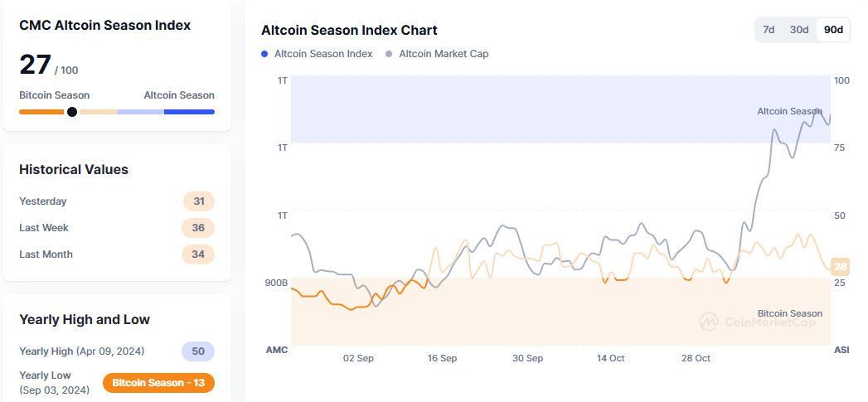868x402 pixels.
Task: Select the 90d time range
Action: [832, 30]
